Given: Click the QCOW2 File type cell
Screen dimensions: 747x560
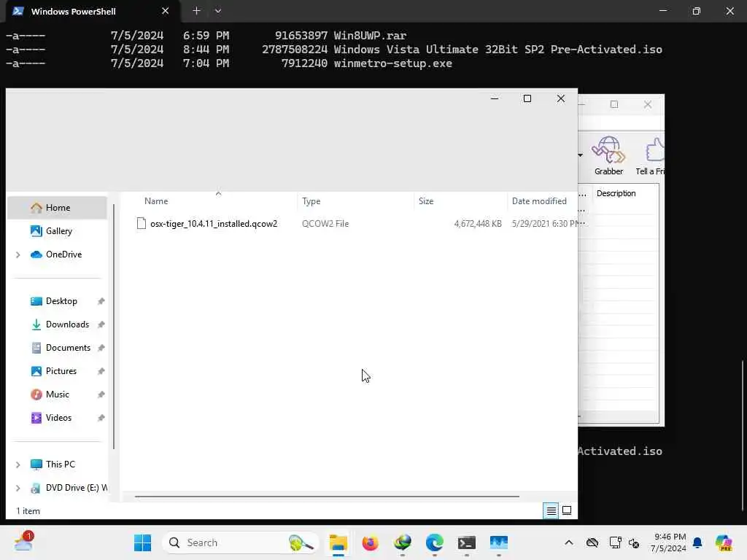Looking at the screenshot, I should tap(325, 224).
